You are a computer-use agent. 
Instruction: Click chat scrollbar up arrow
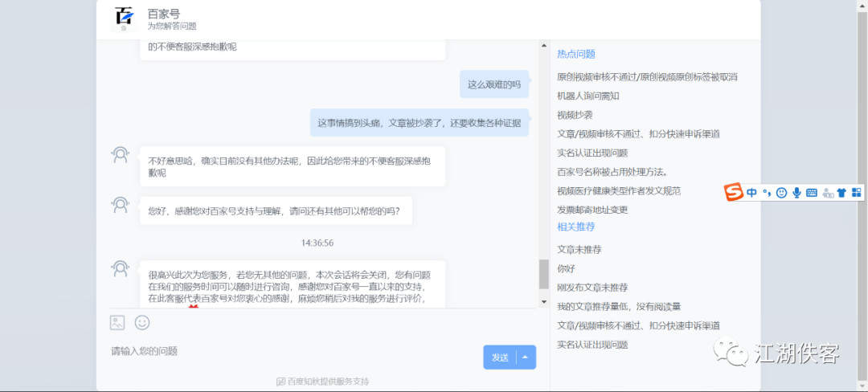(x=543, y=45)
